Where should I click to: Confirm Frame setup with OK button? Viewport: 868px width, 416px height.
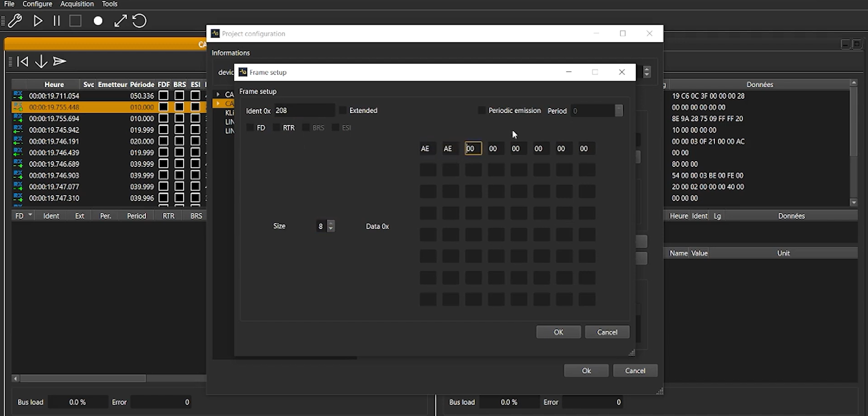[558, 332]
